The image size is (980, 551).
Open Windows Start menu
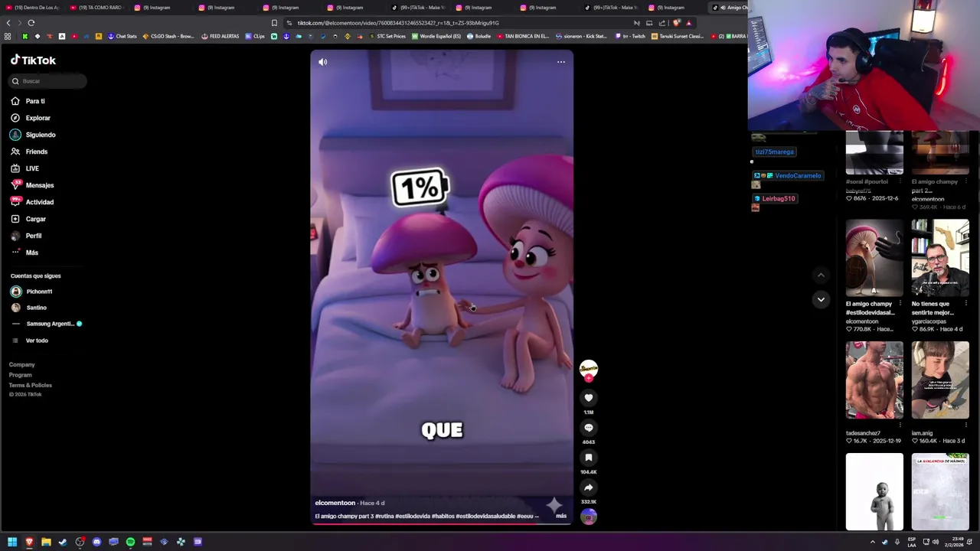[x=12, y=542]
